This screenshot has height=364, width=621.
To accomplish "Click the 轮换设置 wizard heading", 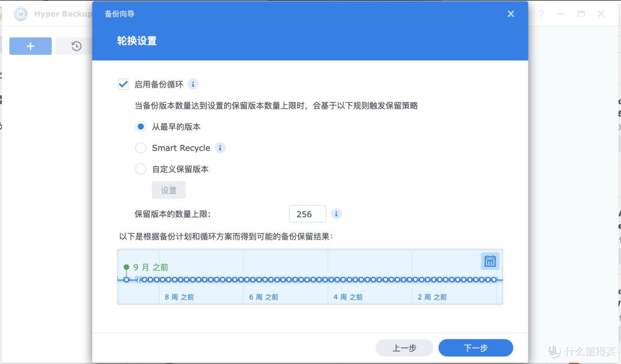I will (x=137, y=41).
